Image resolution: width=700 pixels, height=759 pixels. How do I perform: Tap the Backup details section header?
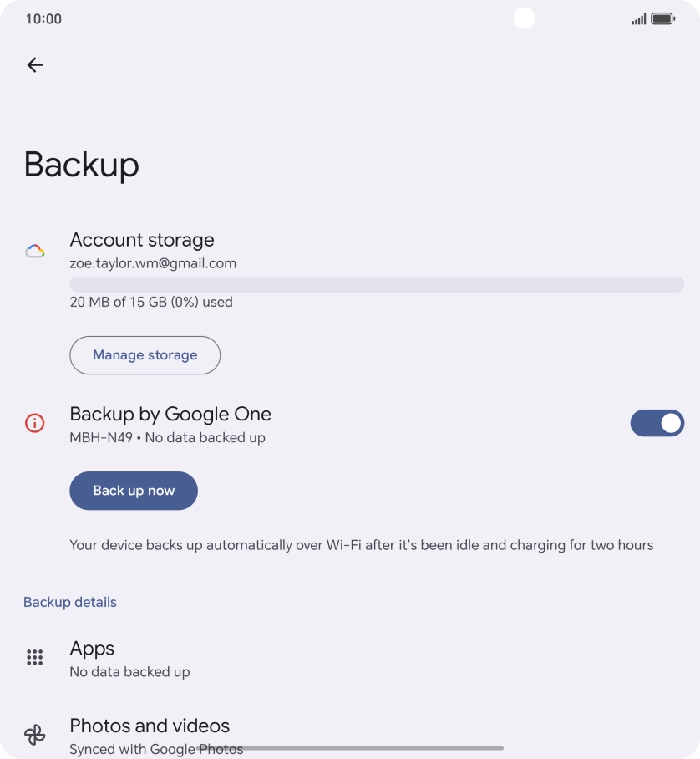pyautogui.click(x=70, y=602)
